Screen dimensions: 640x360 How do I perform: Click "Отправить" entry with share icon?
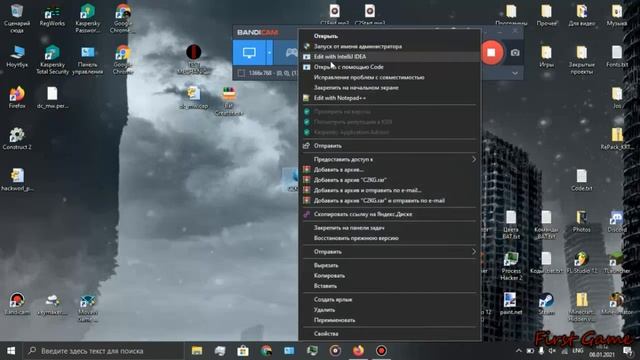tap(389, 146)
